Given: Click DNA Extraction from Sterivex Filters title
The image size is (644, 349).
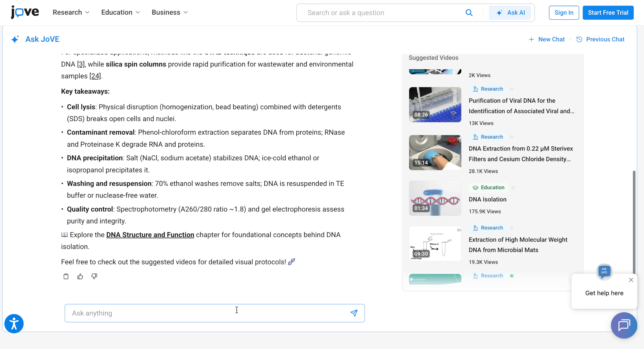Looking at the screenshot, I should coord(521,154).
